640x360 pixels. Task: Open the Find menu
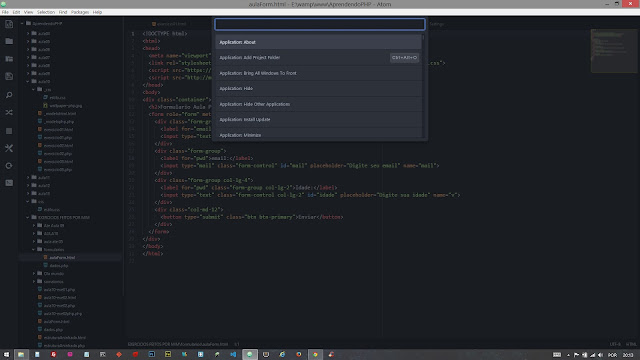pyautogui.click(x=63, y=12)
